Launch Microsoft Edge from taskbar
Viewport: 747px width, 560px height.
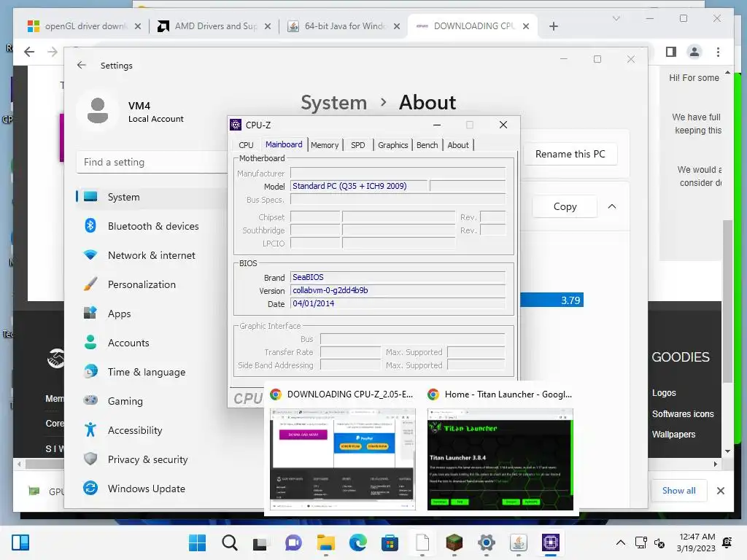pos(358,542)
